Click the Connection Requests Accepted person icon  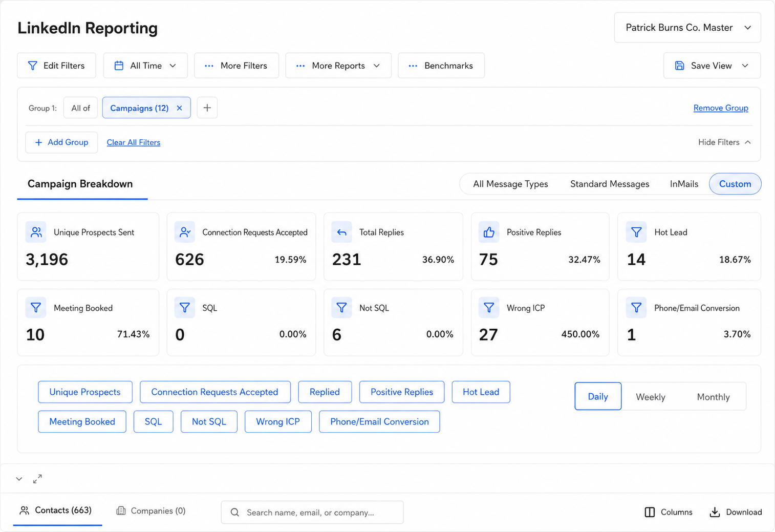click(x=185, y=232)
